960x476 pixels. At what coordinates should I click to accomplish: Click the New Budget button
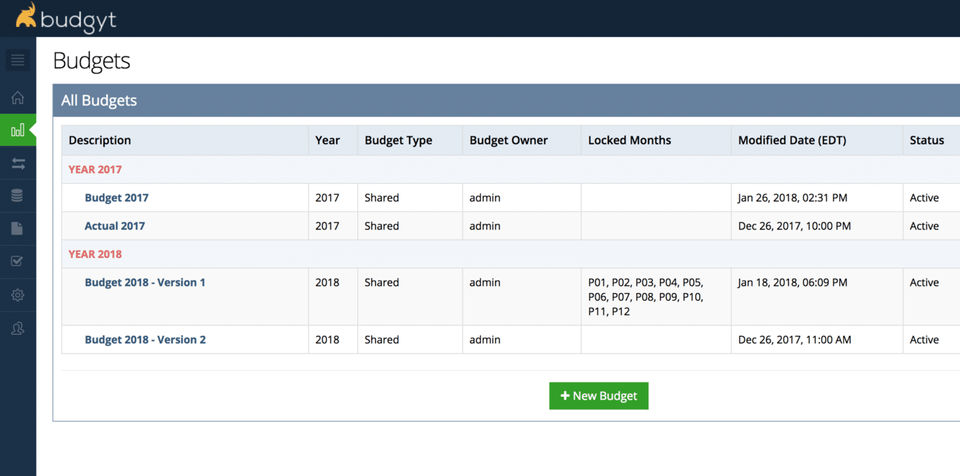click(599, 396)
